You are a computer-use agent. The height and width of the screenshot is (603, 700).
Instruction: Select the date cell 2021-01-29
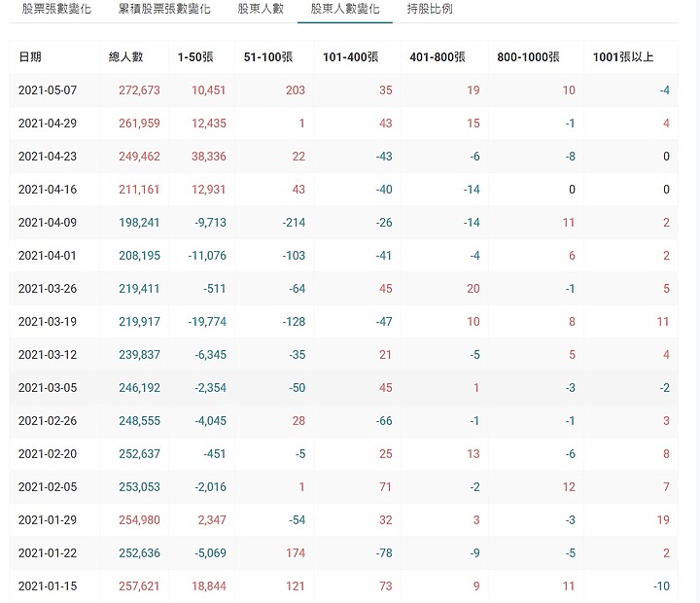point(48,520)
